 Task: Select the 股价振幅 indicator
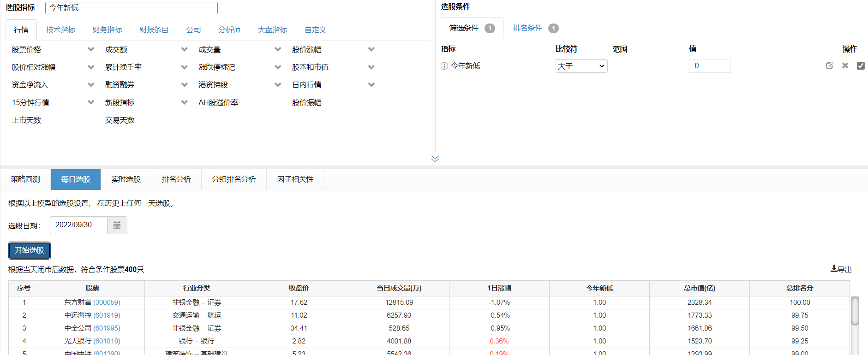[x=306, y=103]
